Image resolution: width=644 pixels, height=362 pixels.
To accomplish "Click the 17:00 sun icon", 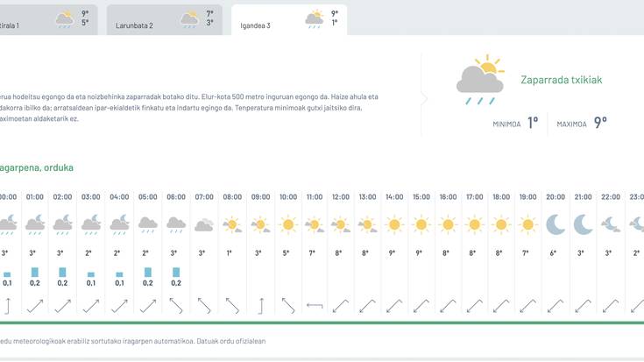I will pos(474,224).
